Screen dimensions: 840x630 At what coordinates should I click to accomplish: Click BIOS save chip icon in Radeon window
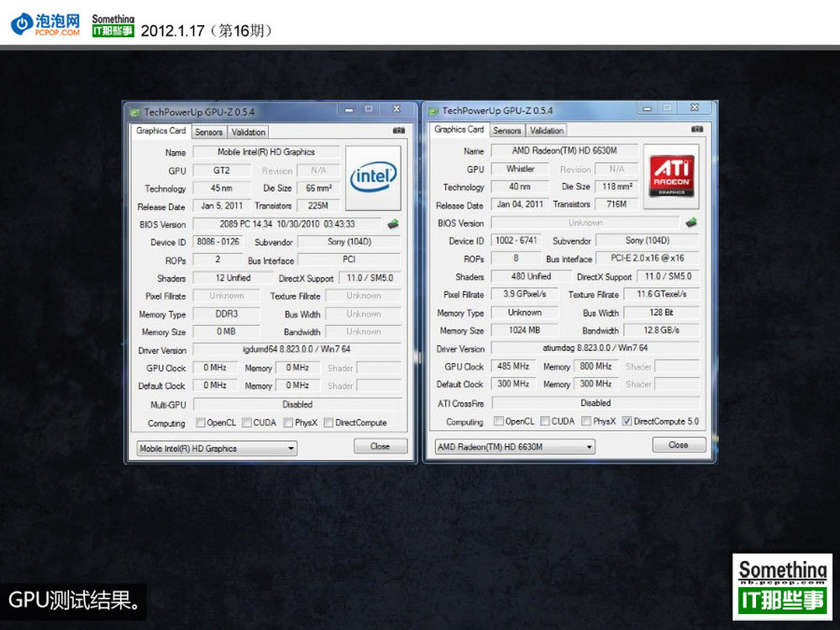[x=691, y=222]
